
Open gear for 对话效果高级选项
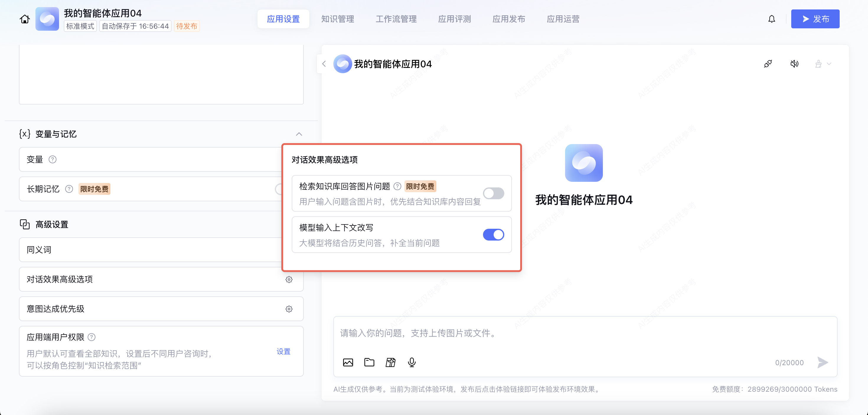(289, 280)
